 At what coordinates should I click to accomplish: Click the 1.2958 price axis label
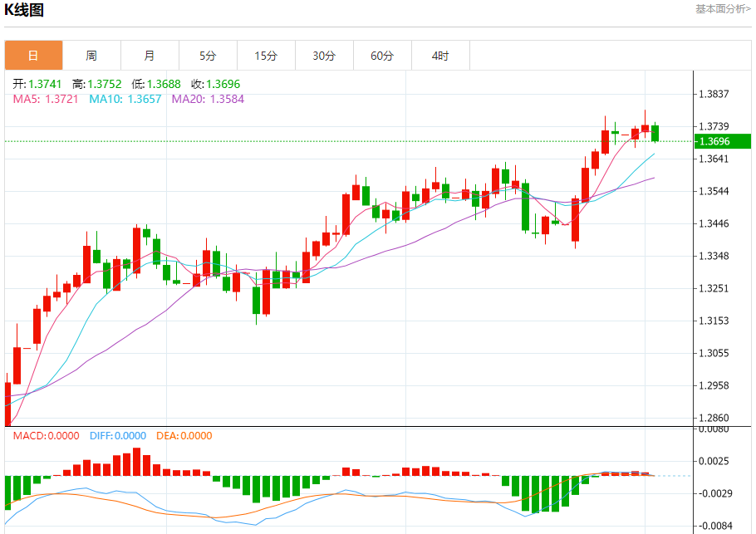(714, 385)
